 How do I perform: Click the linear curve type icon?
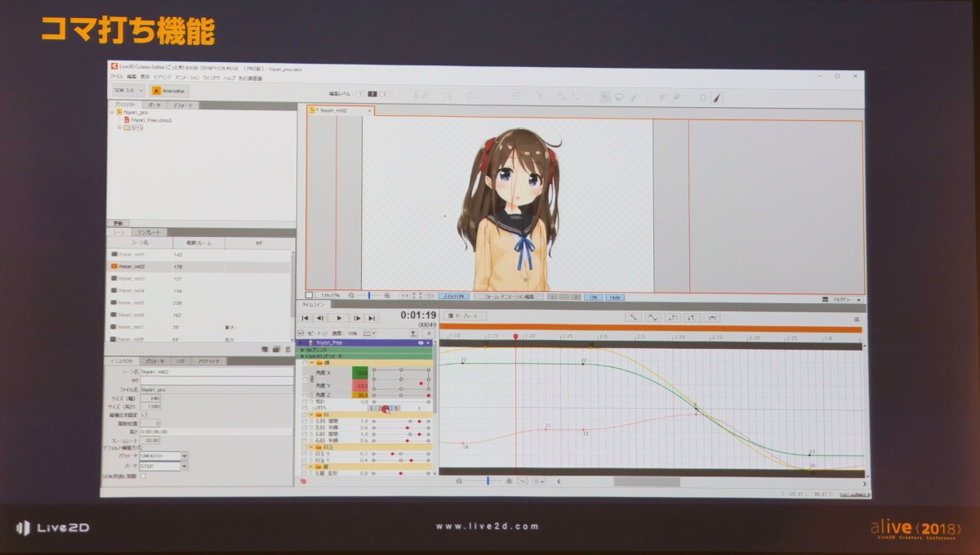coord(633,317)
